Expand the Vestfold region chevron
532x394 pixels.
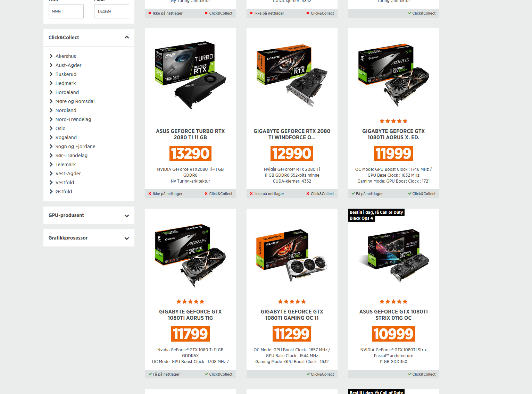click(x=51, y=183)
